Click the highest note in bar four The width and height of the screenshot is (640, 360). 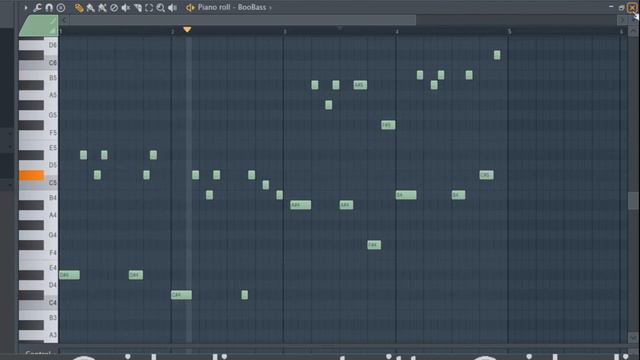coord(497,55)
